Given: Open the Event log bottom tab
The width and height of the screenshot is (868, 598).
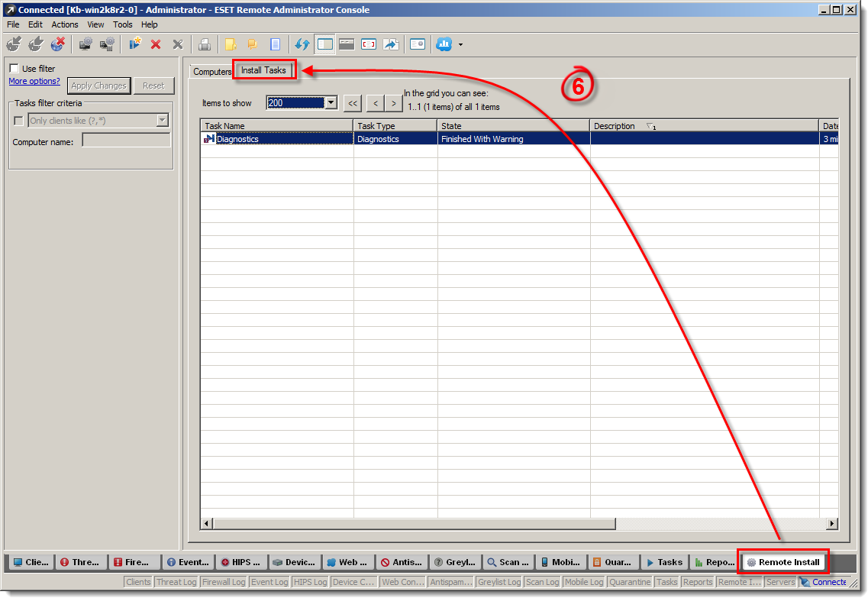Looking at the screenshot, I should 189,562.
